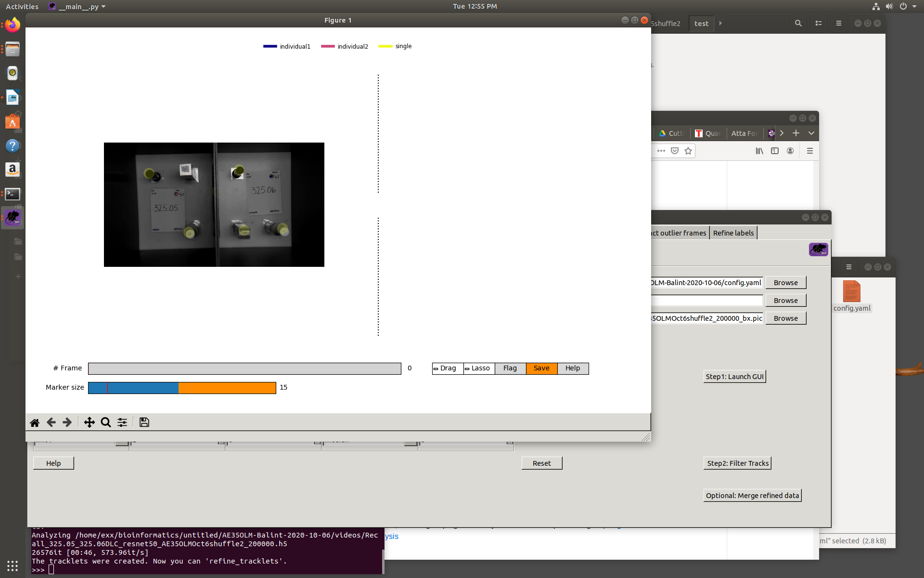Save the figure using the save icon

point(144,422)
